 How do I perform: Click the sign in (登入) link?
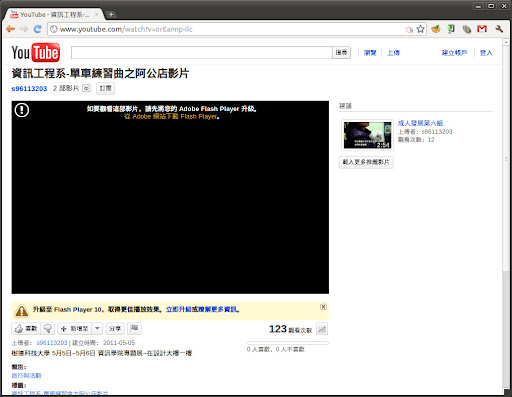[486, 53]
